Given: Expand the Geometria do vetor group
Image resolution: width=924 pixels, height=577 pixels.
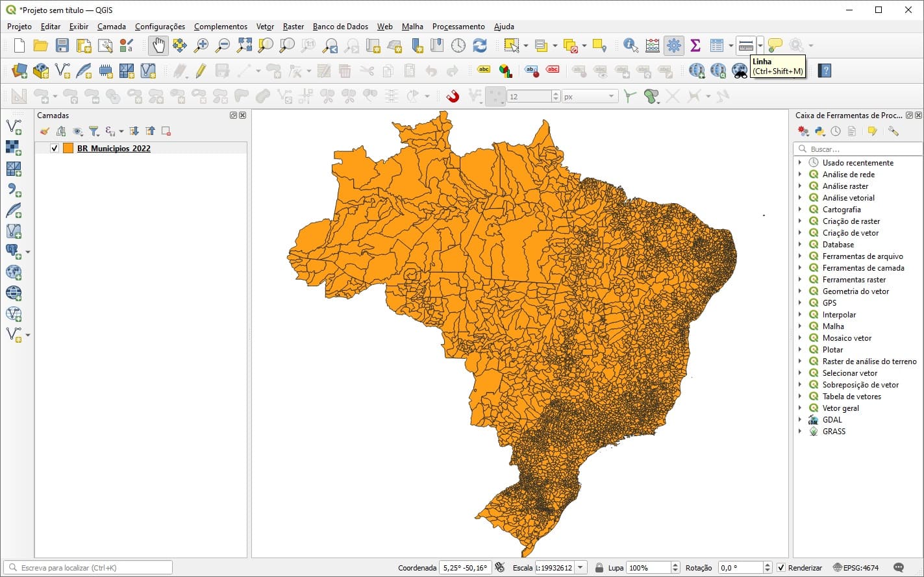Looking at the screenshot, I should coord(800,291).
